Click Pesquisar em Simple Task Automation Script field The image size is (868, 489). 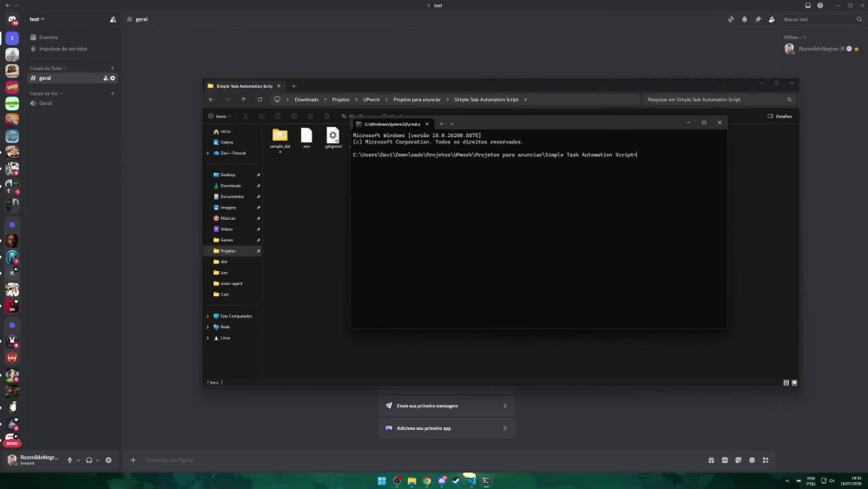pyautogui.click(x=719, y=100)
